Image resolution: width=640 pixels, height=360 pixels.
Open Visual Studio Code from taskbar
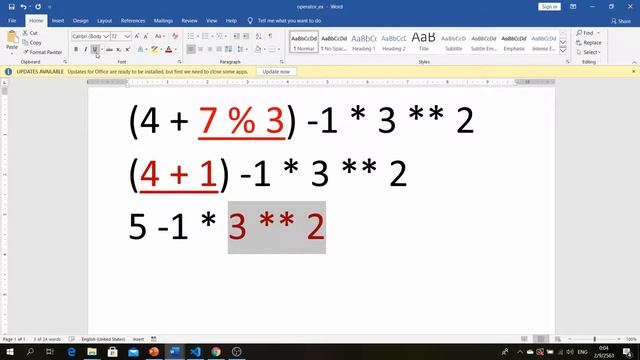tap(195, 351)
